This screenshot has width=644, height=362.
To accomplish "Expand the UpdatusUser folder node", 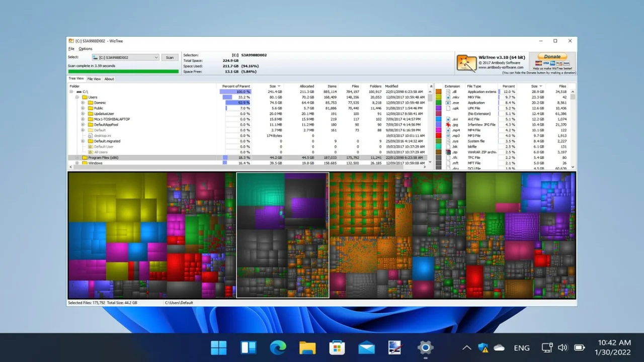I will click(x=83, y=114).
